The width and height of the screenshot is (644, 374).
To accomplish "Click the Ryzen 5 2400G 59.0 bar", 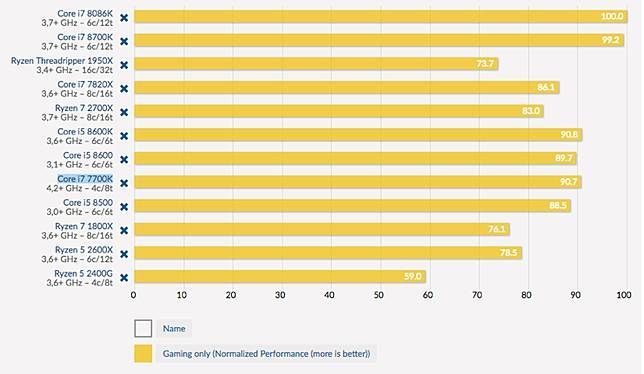I will [280, 276].
